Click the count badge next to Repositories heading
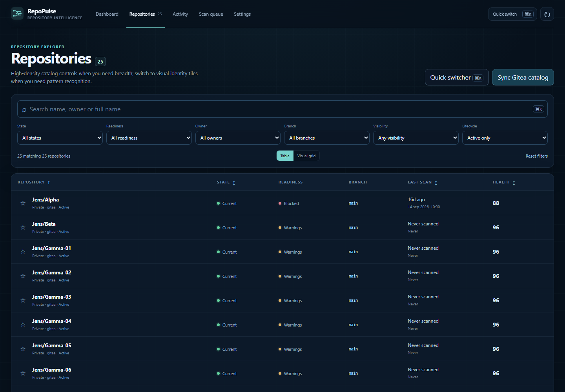This screenshot has width=565, height=392. pos(100,62)
